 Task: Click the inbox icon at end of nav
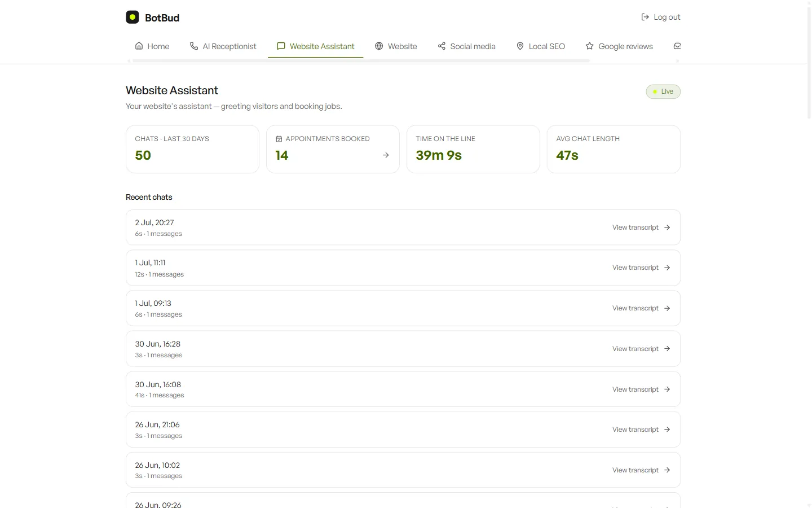[x=677, y=46]
